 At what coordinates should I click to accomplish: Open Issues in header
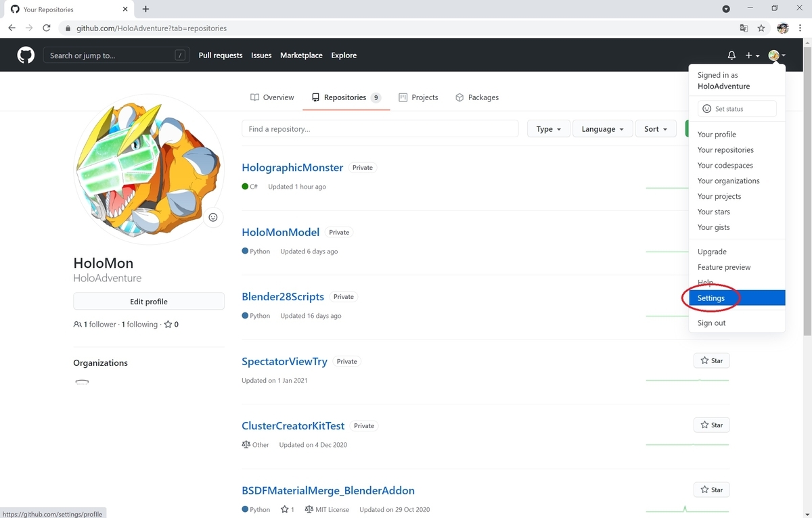[x=261, y=55]
